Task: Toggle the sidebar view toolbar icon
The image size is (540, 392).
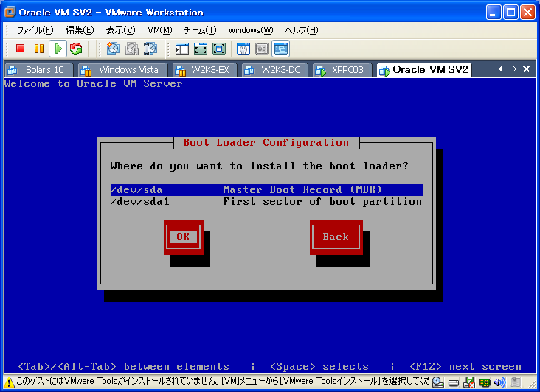Action: pos(181,49)
